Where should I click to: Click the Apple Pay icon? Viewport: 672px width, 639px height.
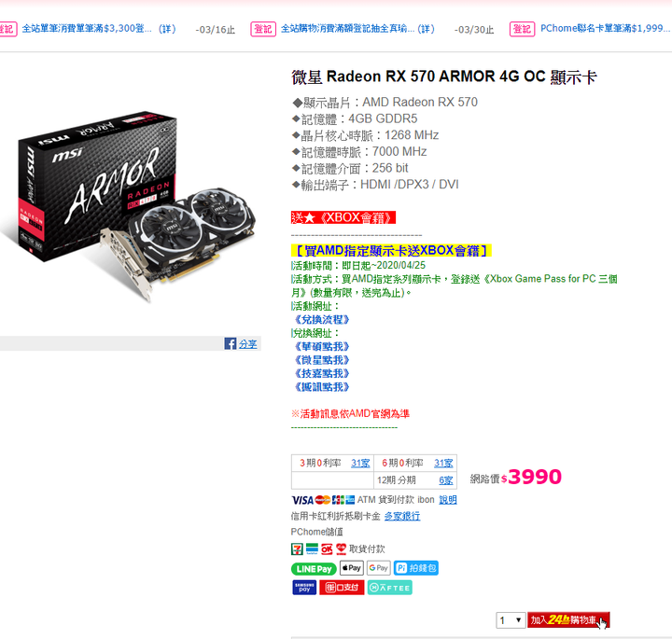(x=352, y=568)
